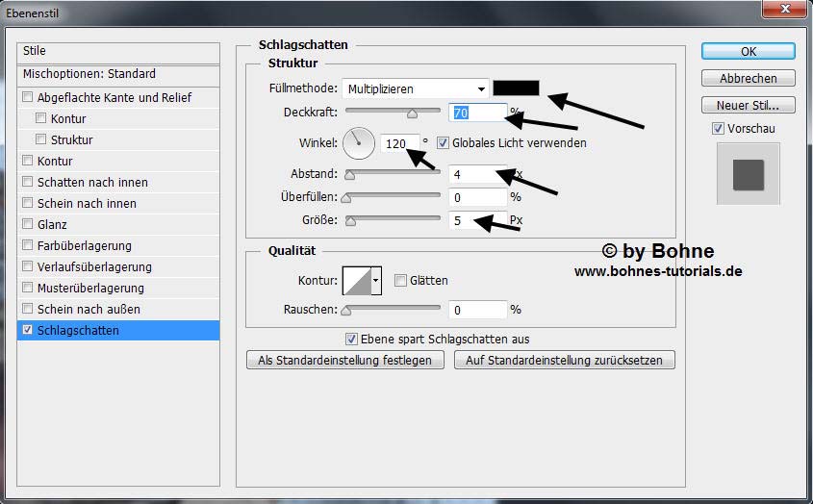Enable Schein nach innen checkbox

(28, 203)
